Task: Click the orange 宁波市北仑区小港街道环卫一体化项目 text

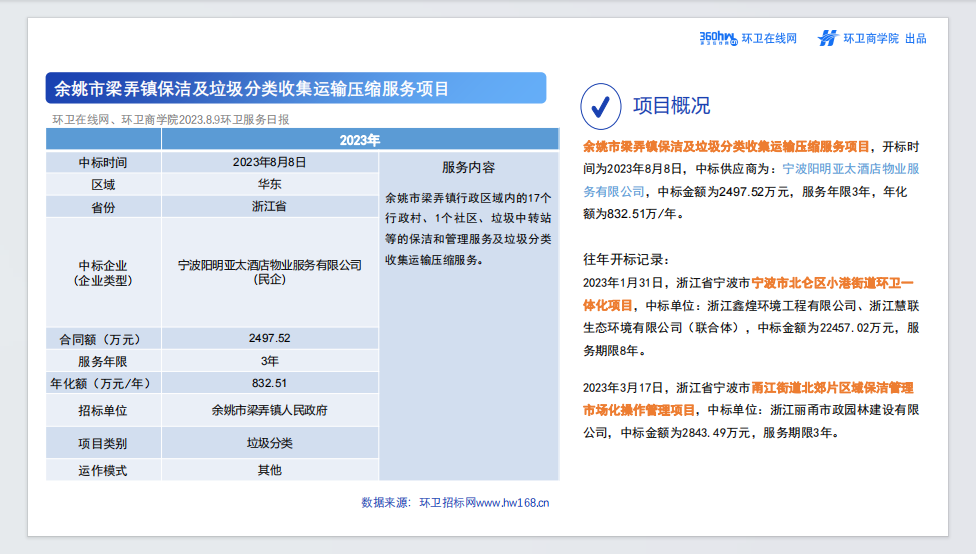Action: (x=748, y=294)
